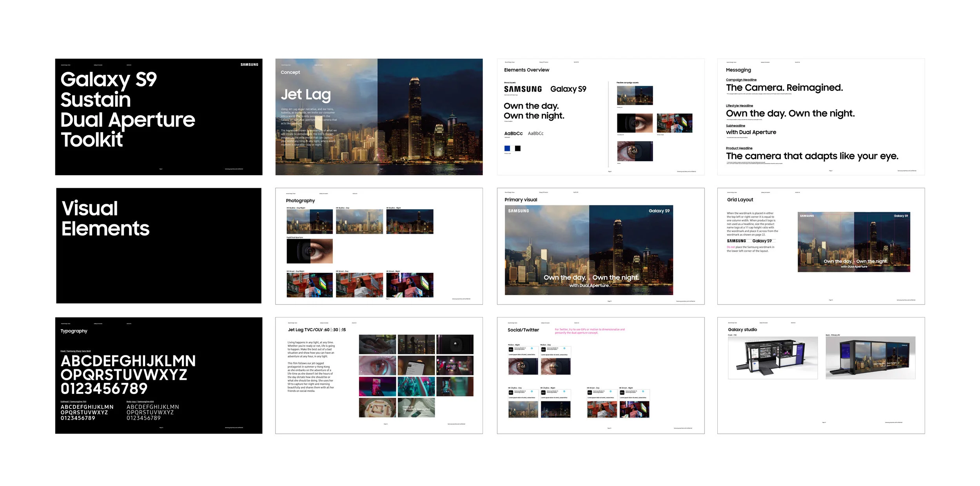Viewport: 980px width, 486px height.
Task: Click the black color swatch in Elements Overview
Action: (x=518, y=149)
